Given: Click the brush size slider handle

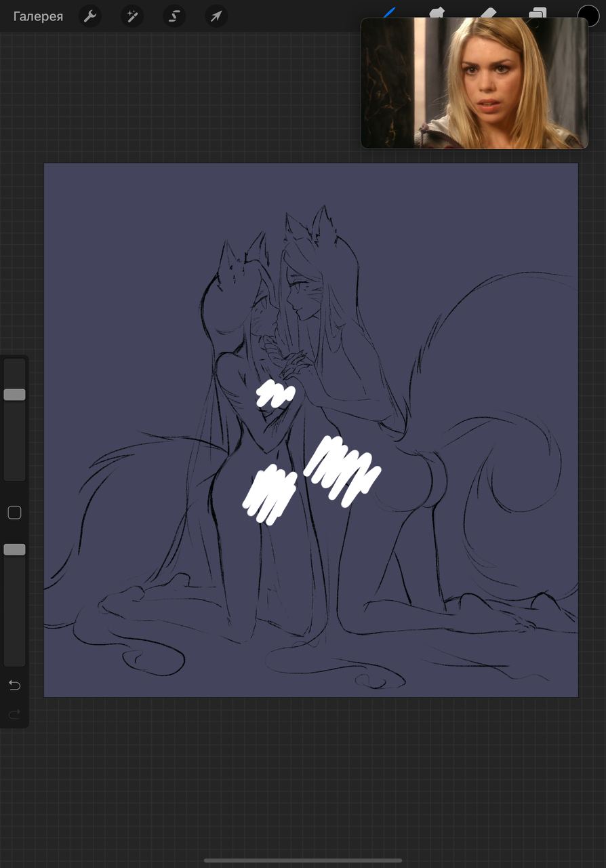Looking at the screenshot, I should pyautogui.click(x=14, y=395).
